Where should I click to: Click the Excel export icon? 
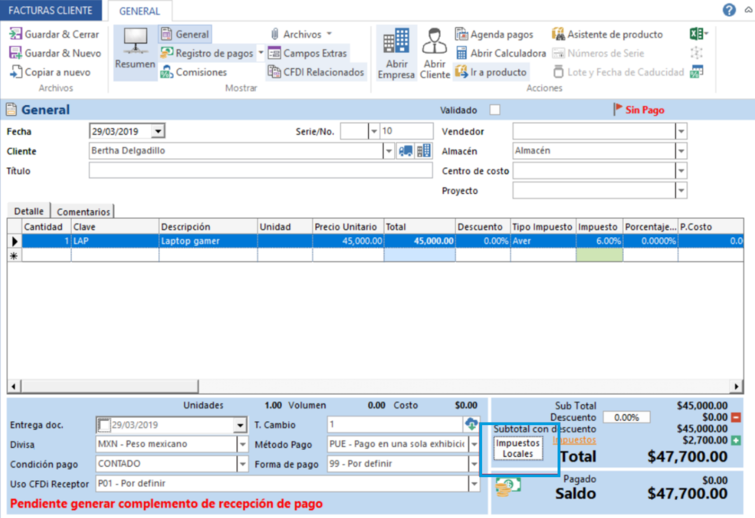click(696, 34)
